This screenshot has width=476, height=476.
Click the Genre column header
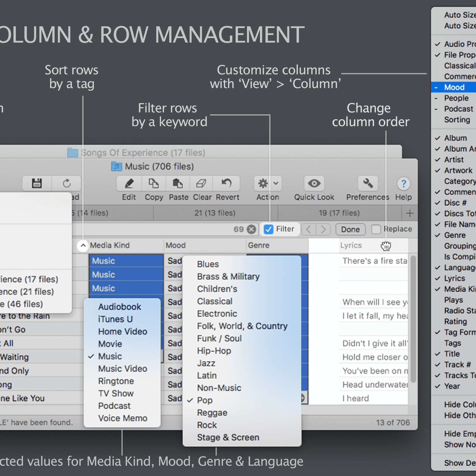click(x=277, y=245)
